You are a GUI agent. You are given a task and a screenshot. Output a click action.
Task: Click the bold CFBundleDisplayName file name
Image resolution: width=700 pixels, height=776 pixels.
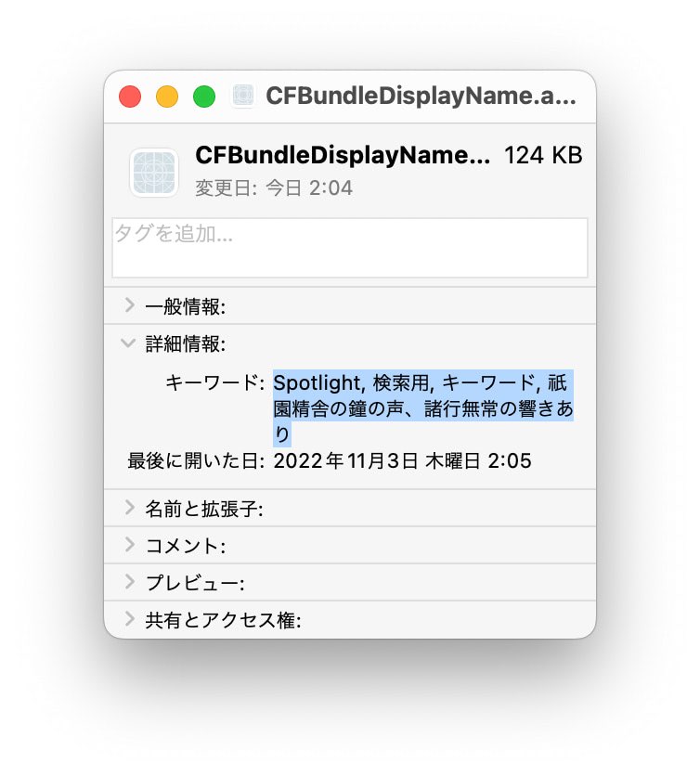point(343,155)
